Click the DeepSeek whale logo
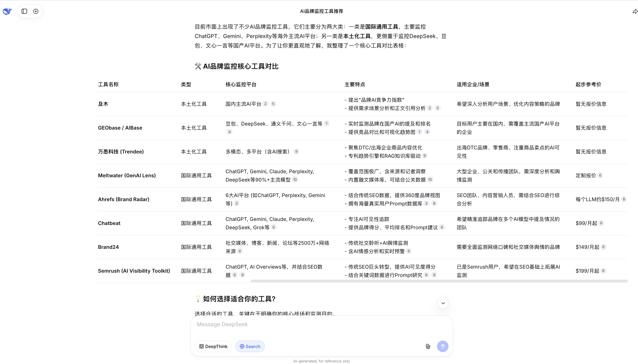The height and width of the screenshot is (364, 638). (x=7, y=11)
